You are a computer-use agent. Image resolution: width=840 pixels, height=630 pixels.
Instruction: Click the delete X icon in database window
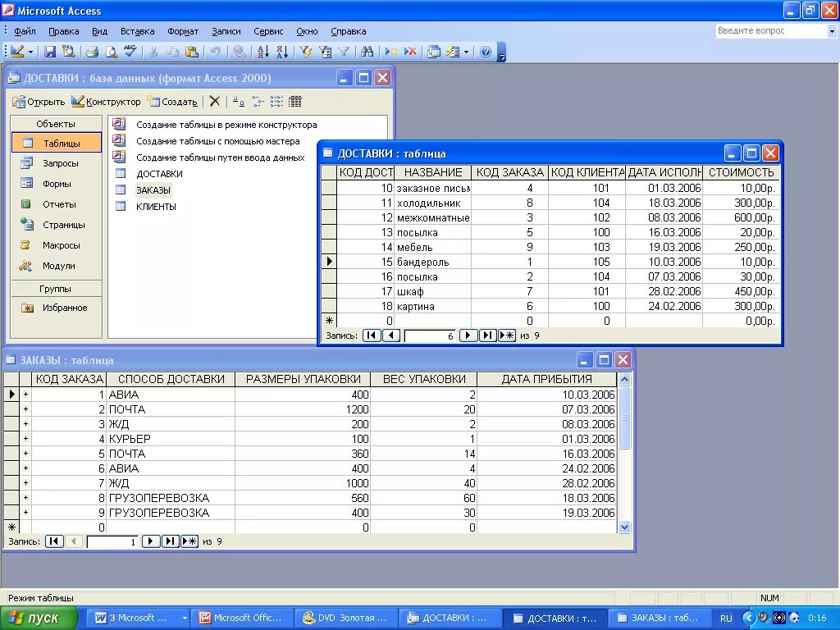pyautogui.click(x=215, y=101)
